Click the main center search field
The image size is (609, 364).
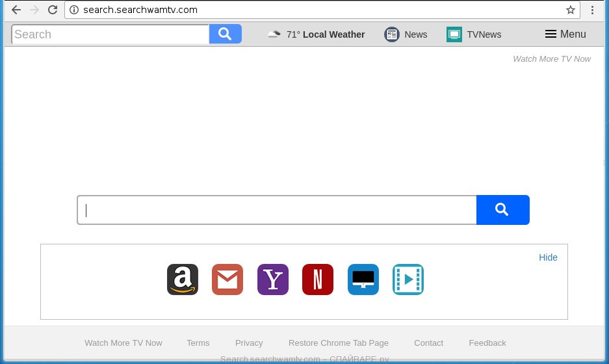point(277,210)
